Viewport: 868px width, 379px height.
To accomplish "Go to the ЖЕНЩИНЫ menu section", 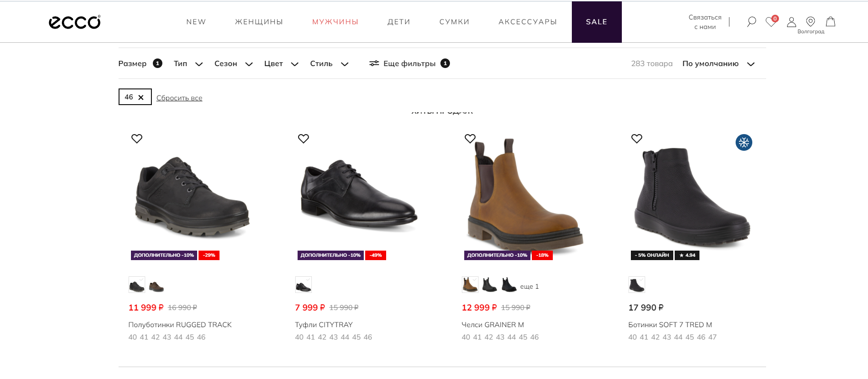I will 259,22.
